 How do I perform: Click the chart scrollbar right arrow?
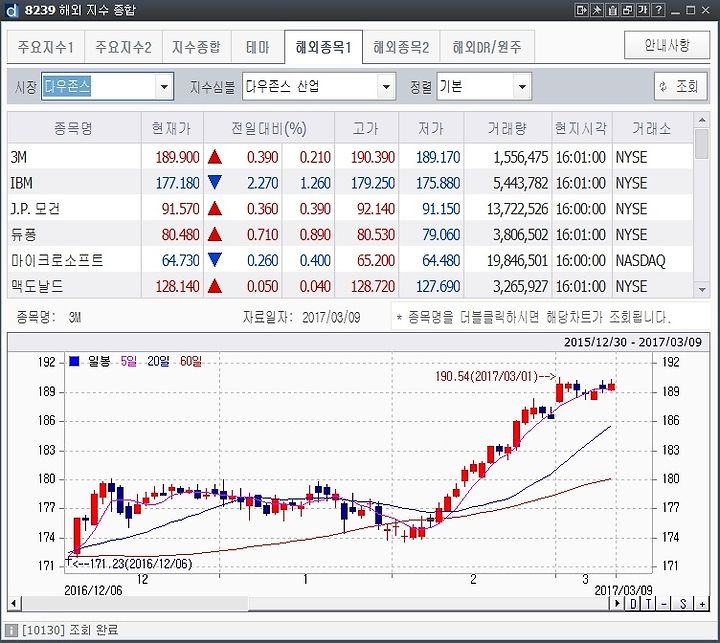point(618,603)
